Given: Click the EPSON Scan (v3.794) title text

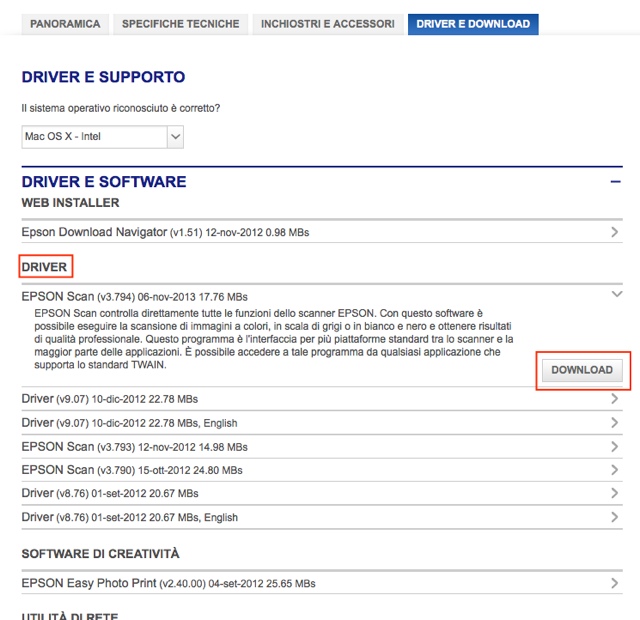Looking at the screenshot, I should (135, 297).
